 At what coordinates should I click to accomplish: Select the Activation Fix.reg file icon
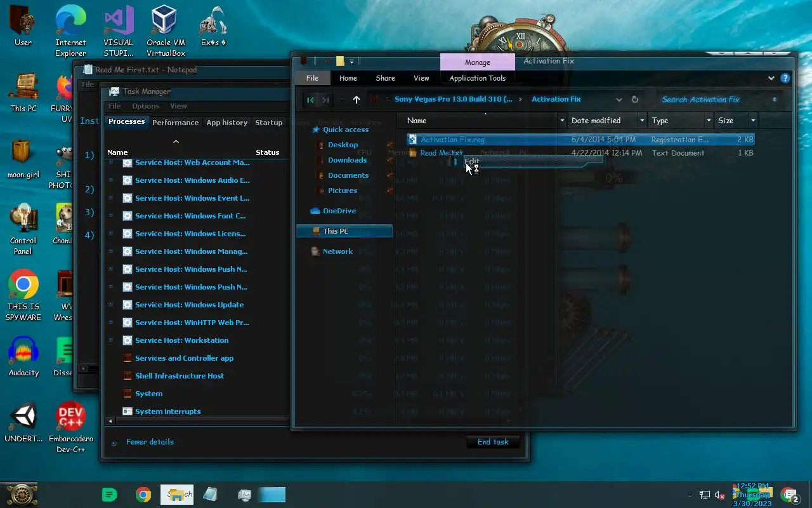click(412, 140)
